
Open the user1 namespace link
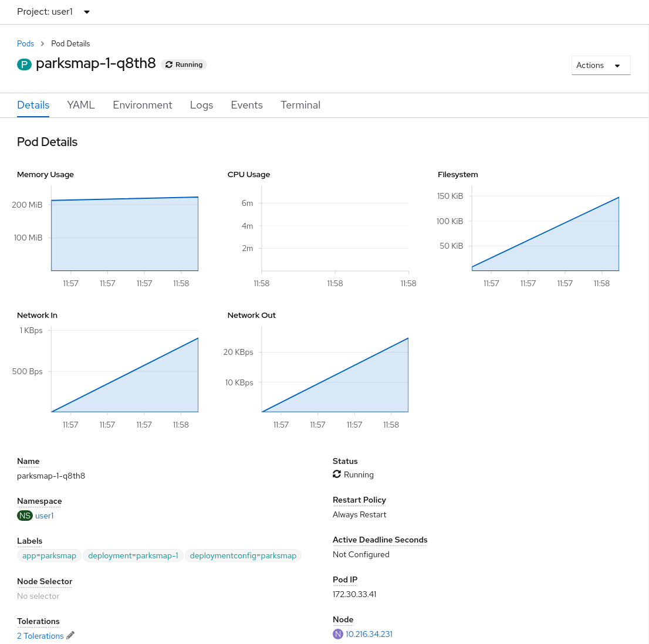point(45,516)
